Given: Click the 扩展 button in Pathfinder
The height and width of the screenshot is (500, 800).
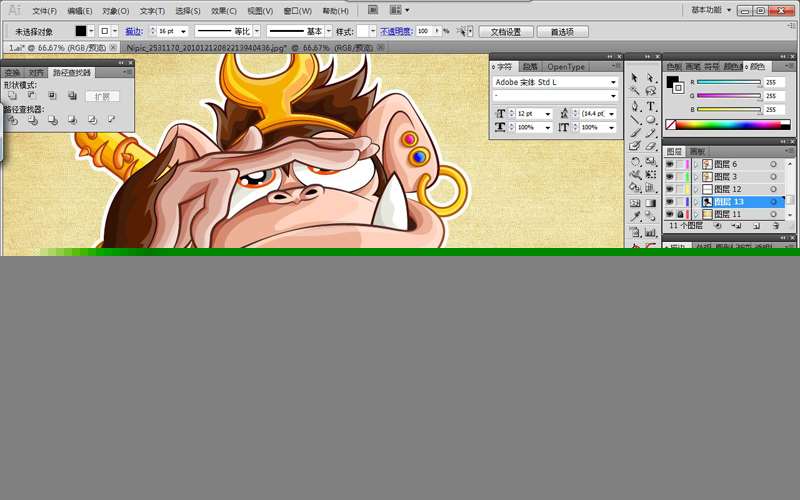Looking at the screenshot, I should point(102,96).
